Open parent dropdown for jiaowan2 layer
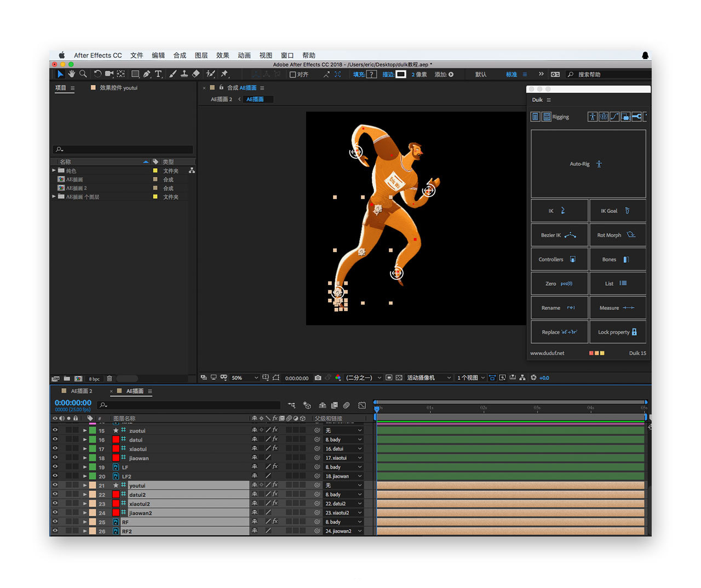 tap(343, 512)
